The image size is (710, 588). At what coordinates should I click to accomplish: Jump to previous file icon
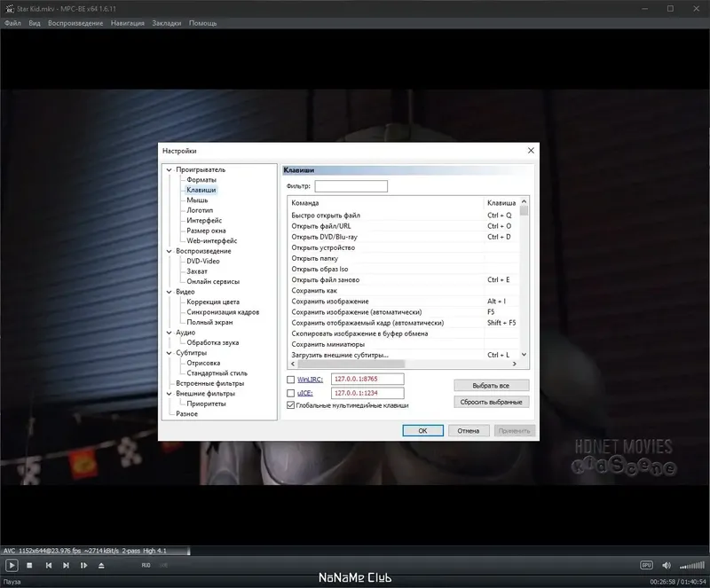[49, 565]
